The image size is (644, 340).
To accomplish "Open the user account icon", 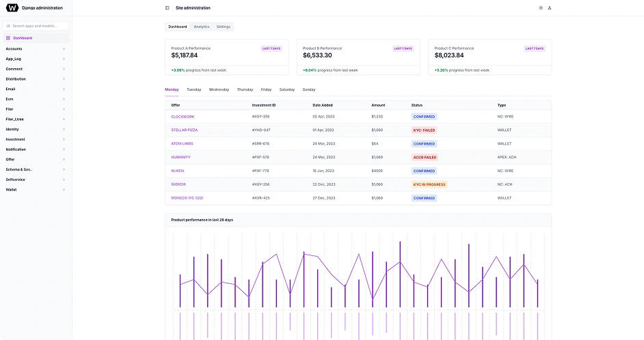I will click(x=550, y=8).
